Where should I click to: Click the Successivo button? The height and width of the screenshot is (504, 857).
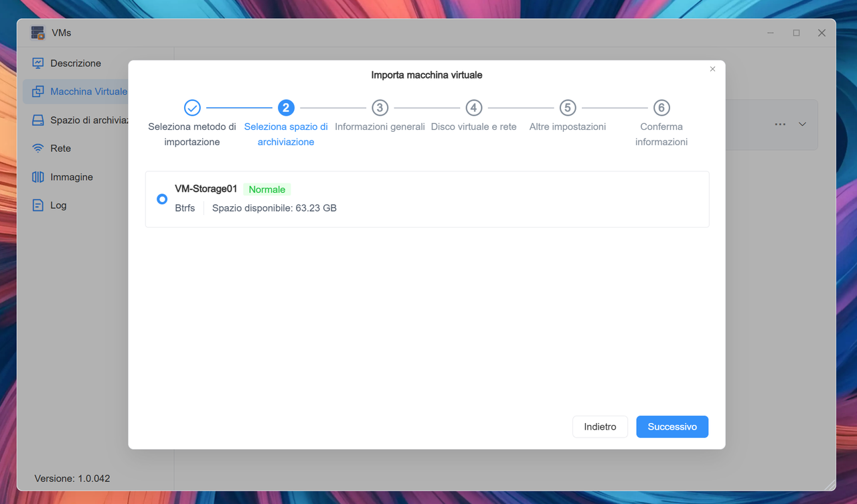point(672,426)
